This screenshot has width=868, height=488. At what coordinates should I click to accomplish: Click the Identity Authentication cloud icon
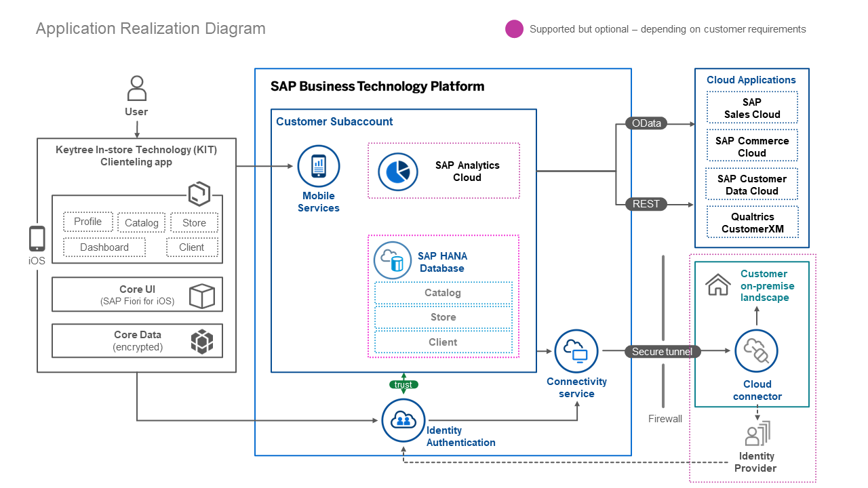click(403, 420)
